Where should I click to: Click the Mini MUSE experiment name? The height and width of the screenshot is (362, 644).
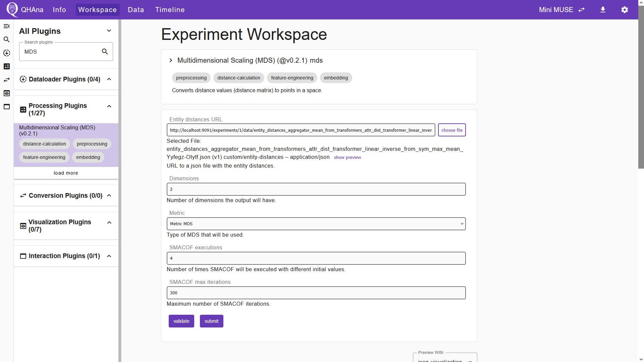tap(556, 10)
